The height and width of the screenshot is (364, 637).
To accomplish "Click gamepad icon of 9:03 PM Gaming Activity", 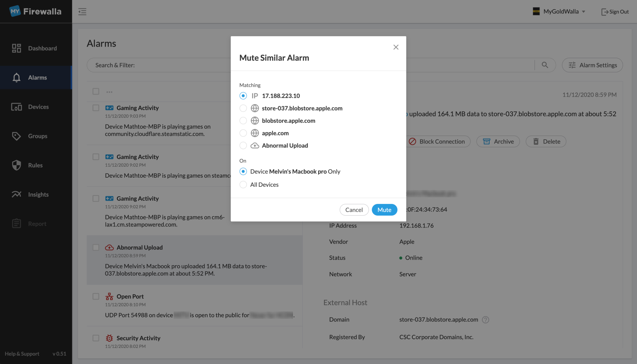I will pos(109,108).
